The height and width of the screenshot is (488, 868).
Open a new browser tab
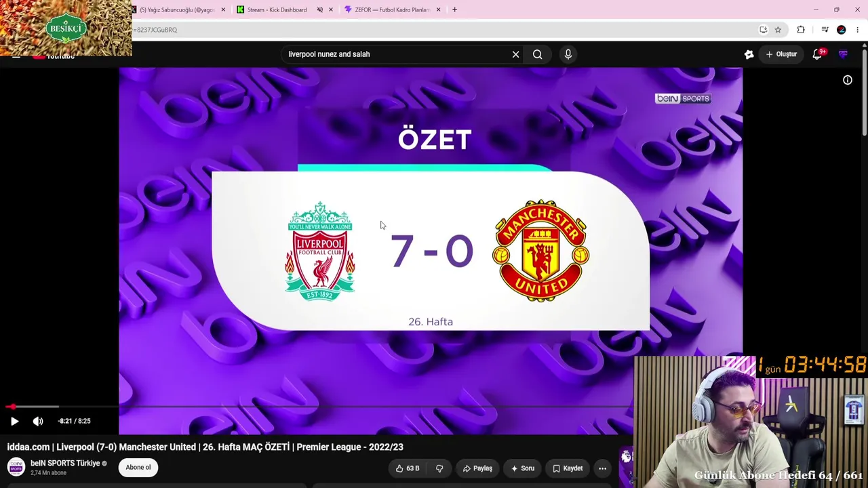tap(454, 9)
